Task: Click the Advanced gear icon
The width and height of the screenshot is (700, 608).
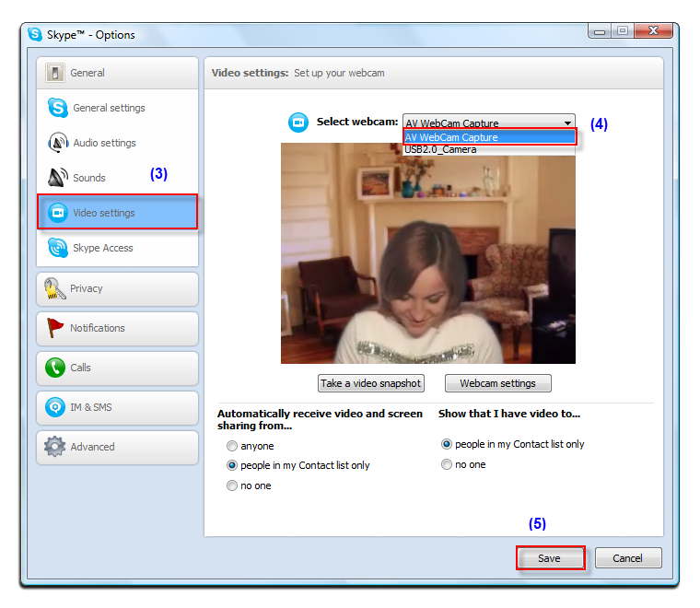Action: coord(55,447)
